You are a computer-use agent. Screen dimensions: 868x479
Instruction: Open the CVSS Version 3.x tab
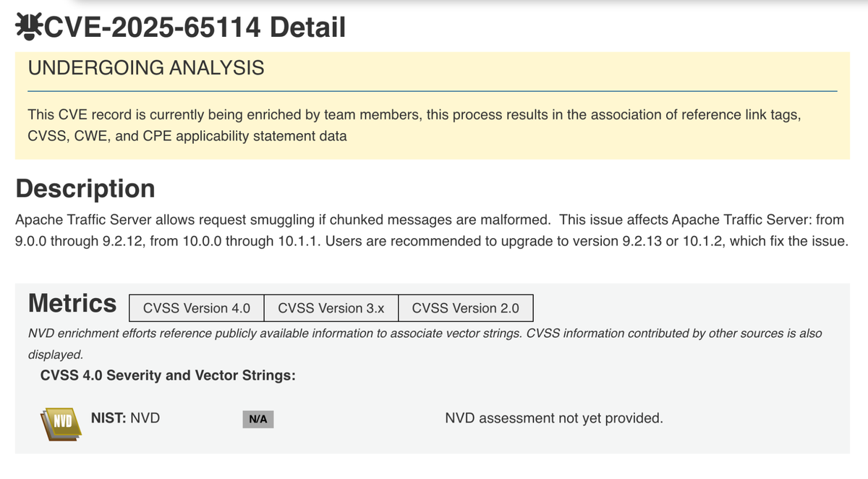(x=331, y=308)
